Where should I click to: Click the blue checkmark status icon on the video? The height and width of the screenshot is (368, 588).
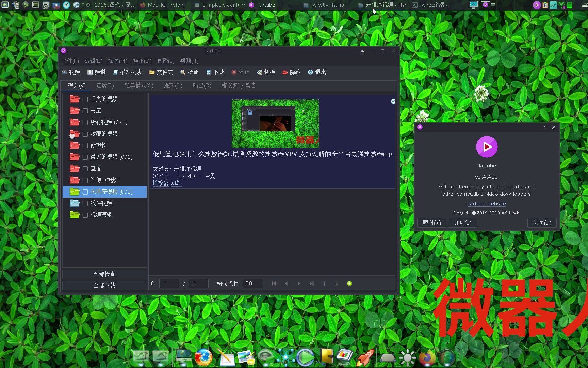393,101
